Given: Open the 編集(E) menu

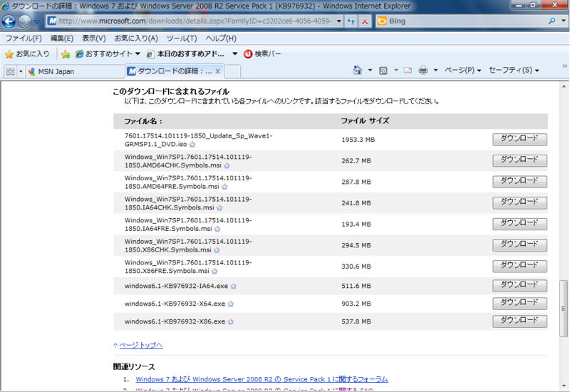Looking at the screenshot, I should pyautogui.click(x=62, y=38).
